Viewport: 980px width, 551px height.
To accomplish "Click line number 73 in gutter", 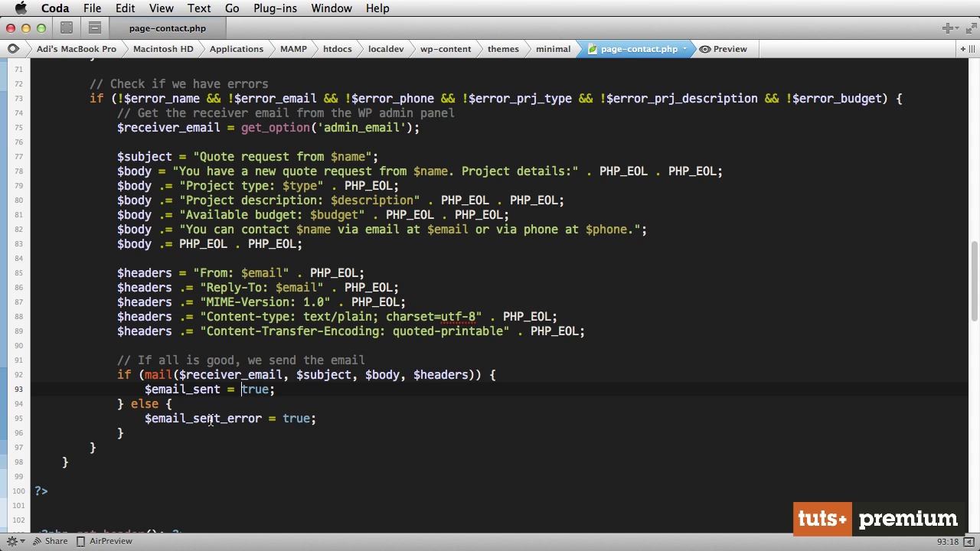I will pyautogui.click(x=18, y=99).
